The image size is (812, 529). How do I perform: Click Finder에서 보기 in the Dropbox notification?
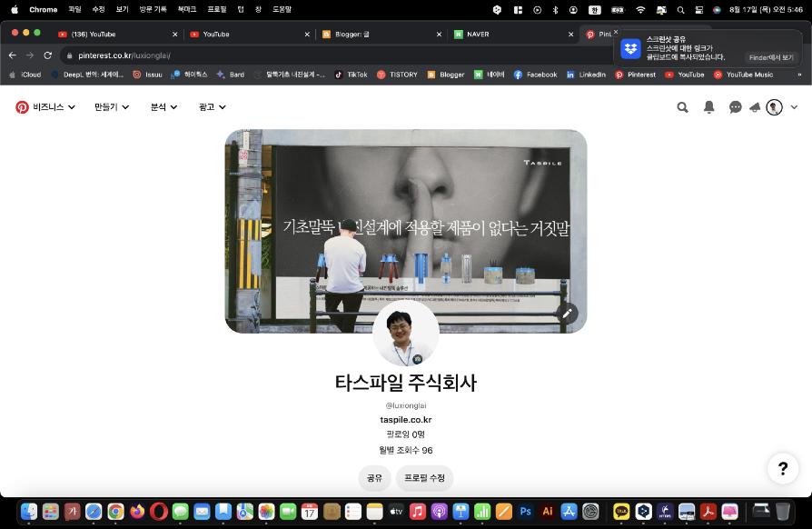[x=771, y=57]
